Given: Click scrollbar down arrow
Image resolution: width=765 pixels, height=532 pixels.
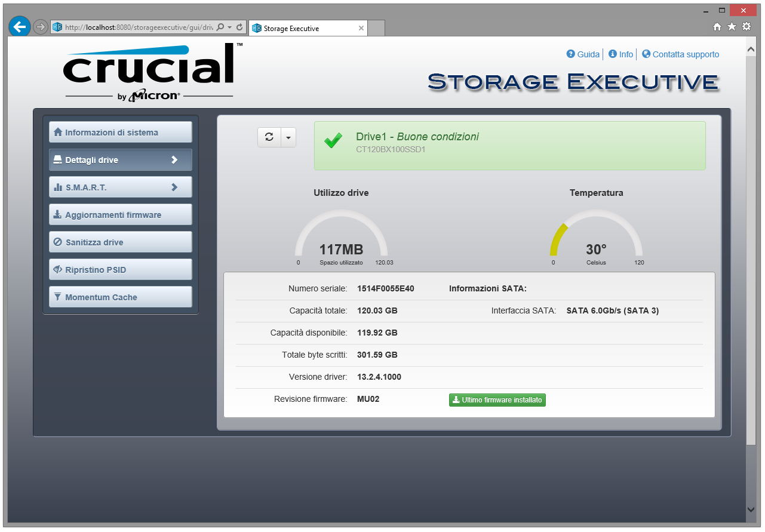Looking at the screenshot, I should point(751,509).
